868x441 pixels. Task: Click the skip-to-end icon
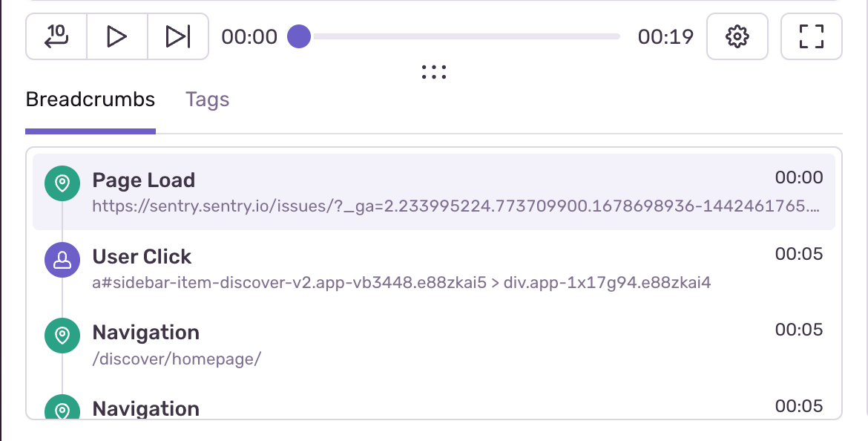[178, 36]
